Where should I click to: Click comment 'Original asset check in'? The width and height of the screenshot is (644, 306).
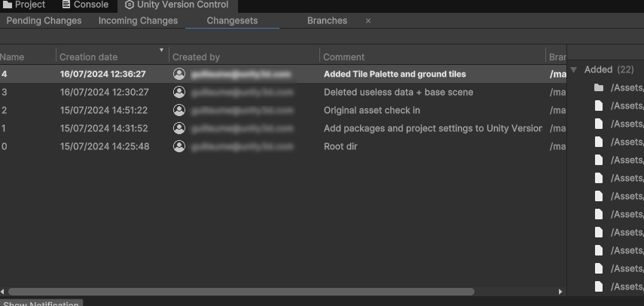tap(371, 110)
